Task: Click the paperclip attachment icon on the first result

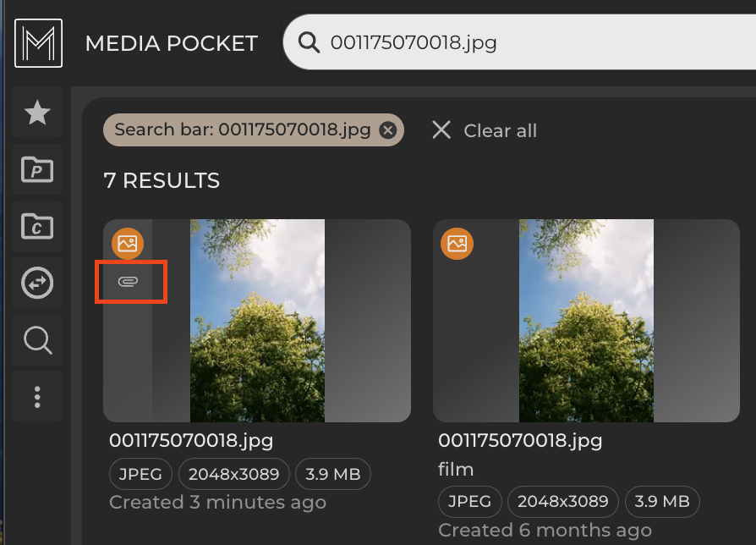Action: tap(130, 281)
